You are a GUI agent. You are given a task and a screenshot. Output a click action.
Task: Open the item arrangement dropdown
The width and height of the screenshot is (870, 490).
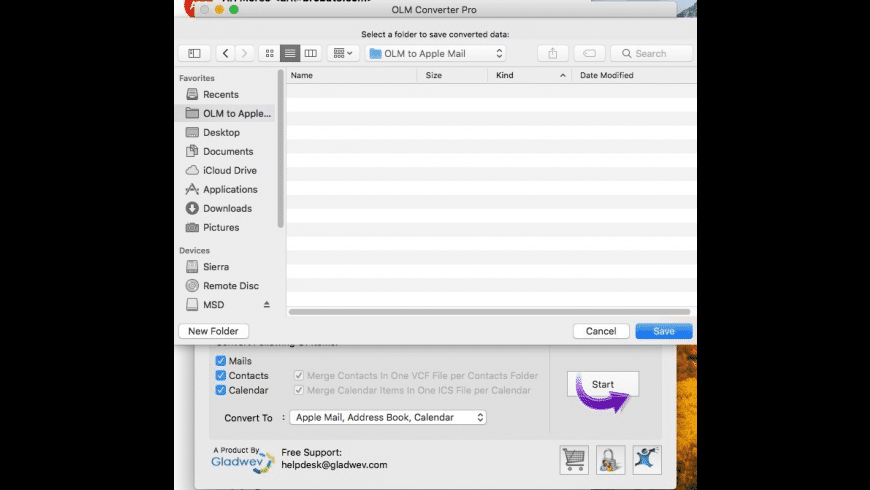coord(343,53)
